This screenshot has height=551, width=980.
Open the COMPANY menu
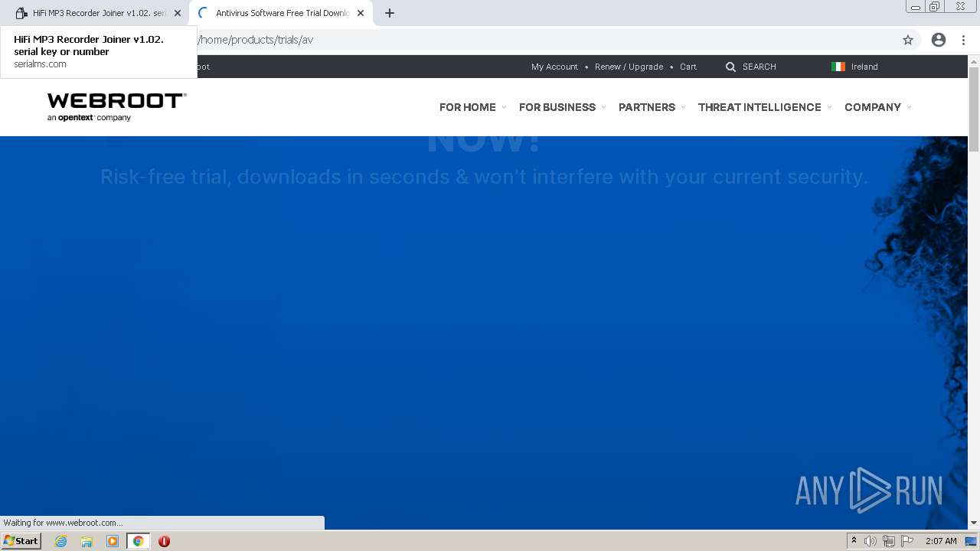tap(873, 107)
